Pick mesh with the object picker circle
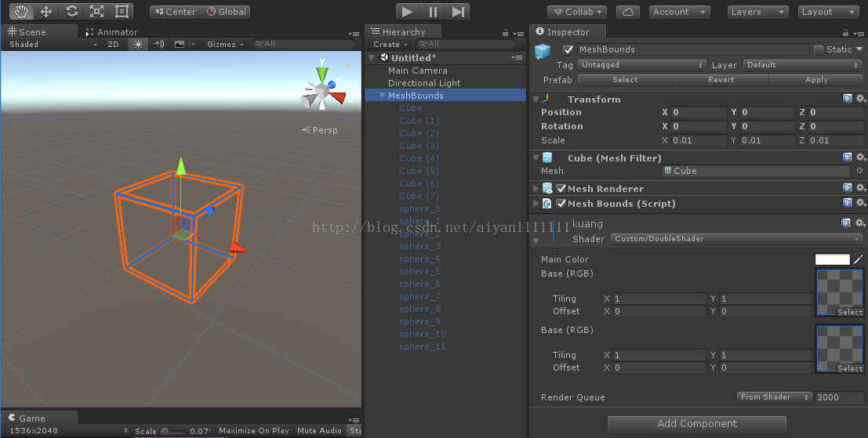Screen dimensions: 868x438 pyautogui.click(x=859, y=171)
